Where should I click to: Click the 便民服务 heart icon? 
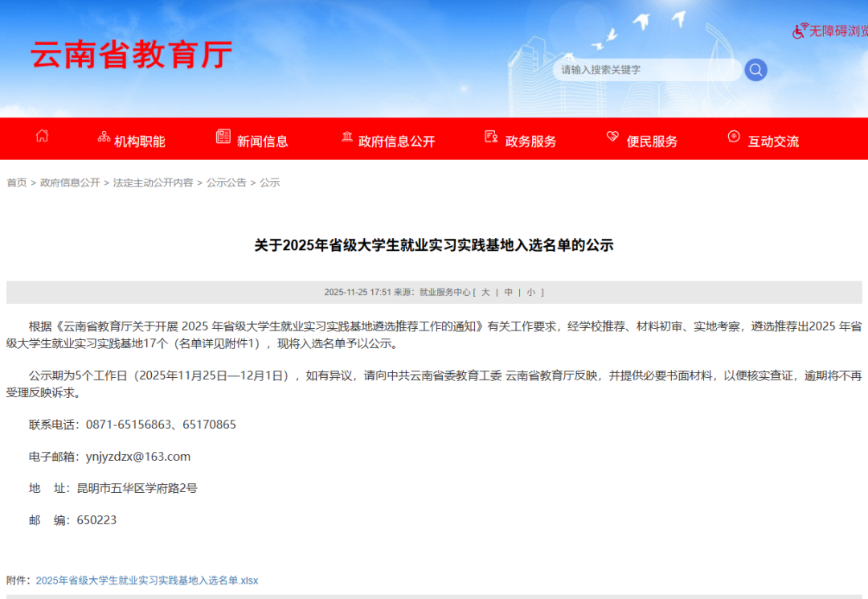pos(612,137)
